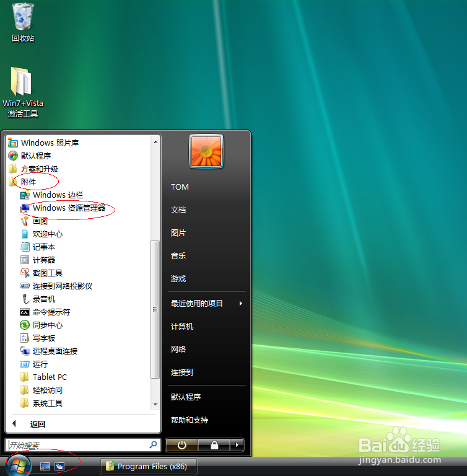467x476 pixels.
Task: Click the 写字板 icon
Action: pyautogui.click(x=25, y=338)
